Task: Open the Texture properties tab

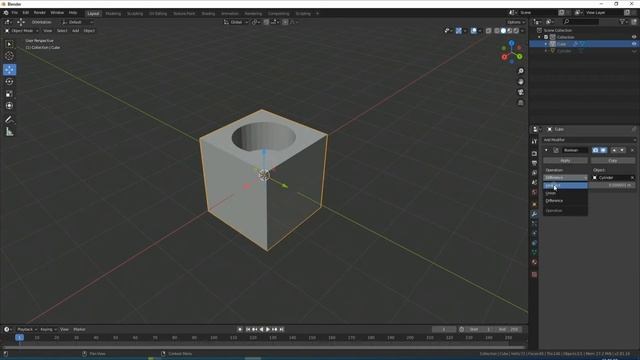Action: click(534, 274)
